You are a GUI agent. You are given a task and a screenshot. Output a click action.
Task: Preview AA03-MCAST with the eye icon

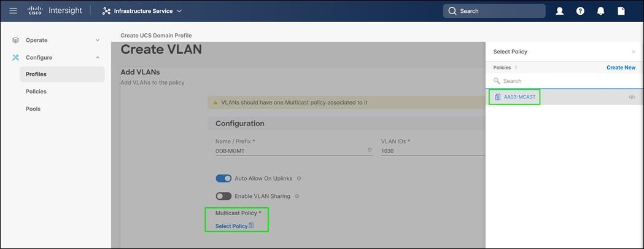[x=632, y=98]
